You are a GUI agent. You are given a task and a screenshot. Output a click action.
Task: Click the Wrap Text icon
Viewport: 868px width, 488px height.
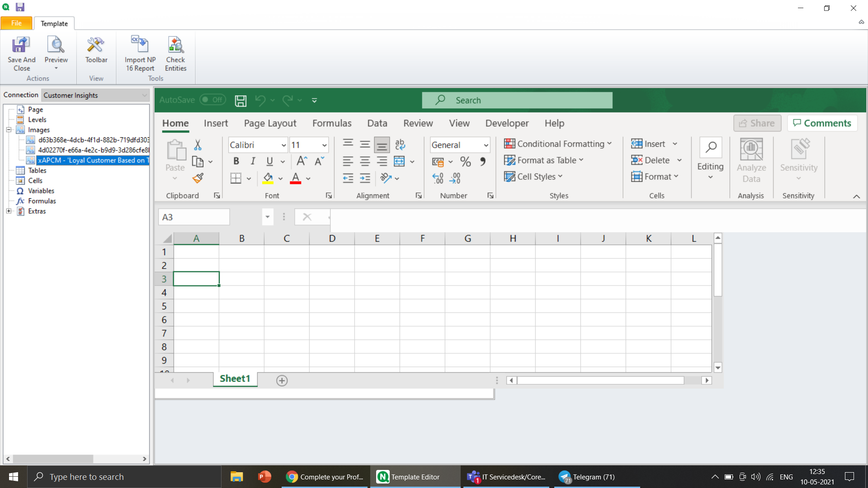400,145
